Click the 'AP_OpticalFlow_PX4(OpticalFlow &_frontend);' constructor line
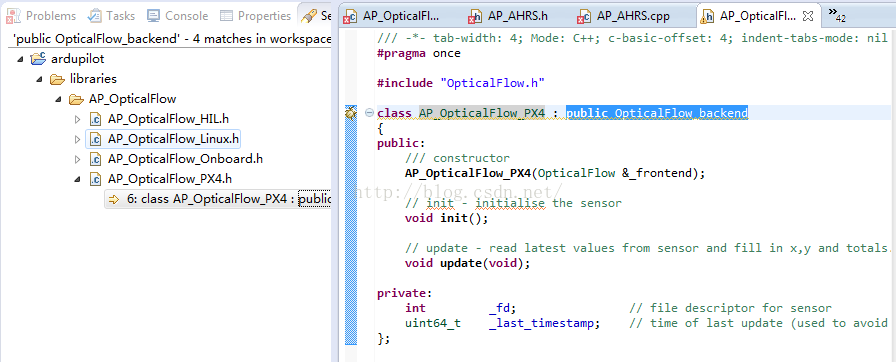Screen dimensions: 896x362 555,173
